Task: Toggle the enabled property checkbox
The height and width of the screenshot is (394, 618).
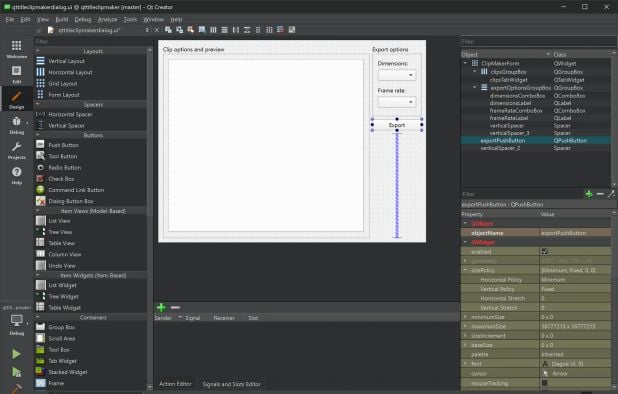Action: [545, 251]
